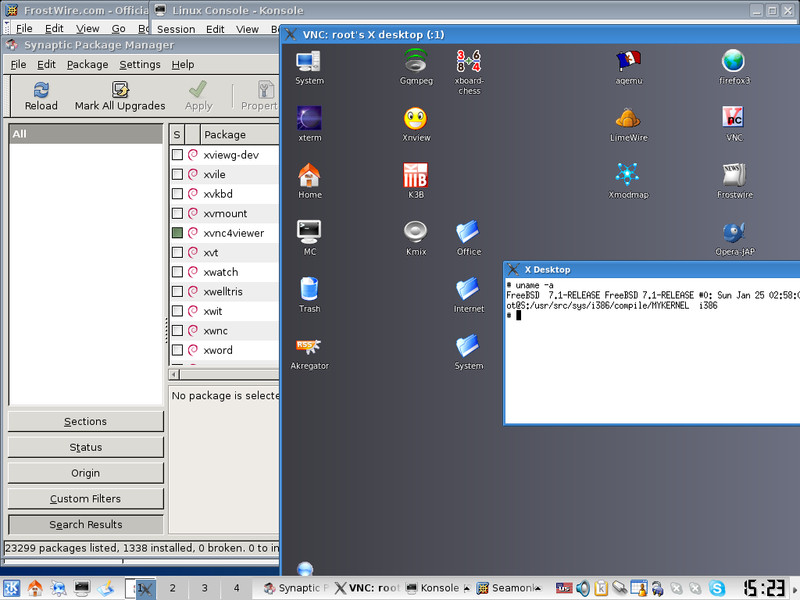Open Home folder desktop icon
This screenshot has width=800, height=600.
coord(309,175)
